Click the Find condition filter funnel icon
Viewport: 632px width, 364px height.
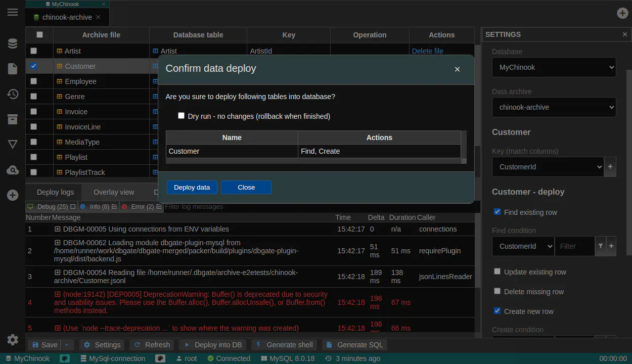point(601,246)
